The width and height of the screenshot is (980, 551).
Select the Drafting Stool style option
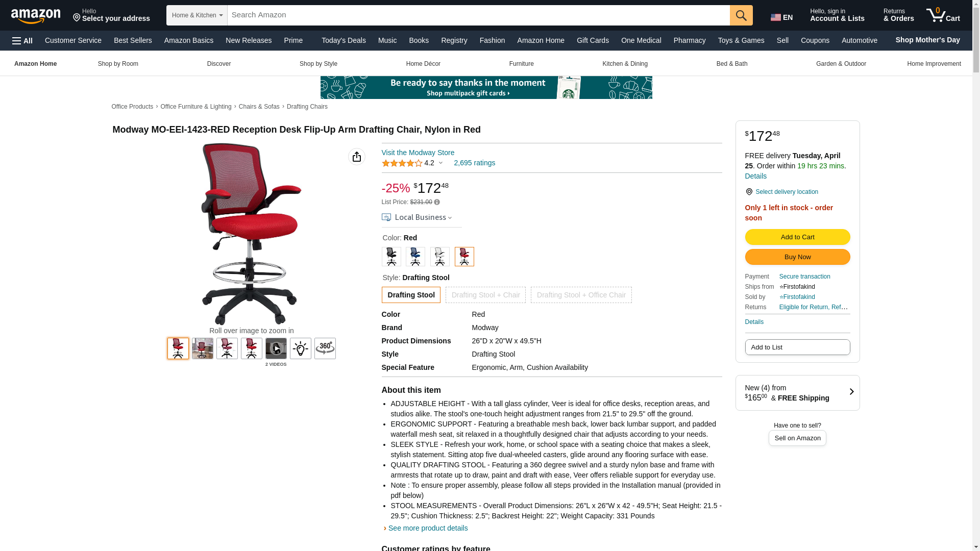[411, 295]
